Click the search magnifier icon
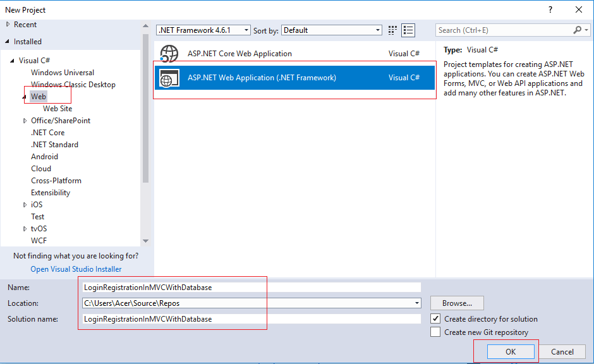This screenshot has width=594, height=364. [x=578, y=30]
